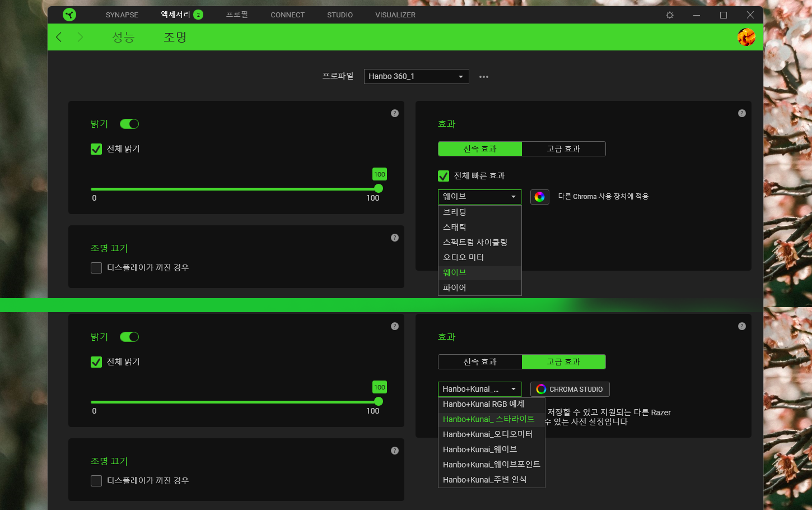Viewport: 812px width, 510px height.
Task: Click the Razer logo icon in title bar
Action: pyautogui.click(x=69, y=15)
